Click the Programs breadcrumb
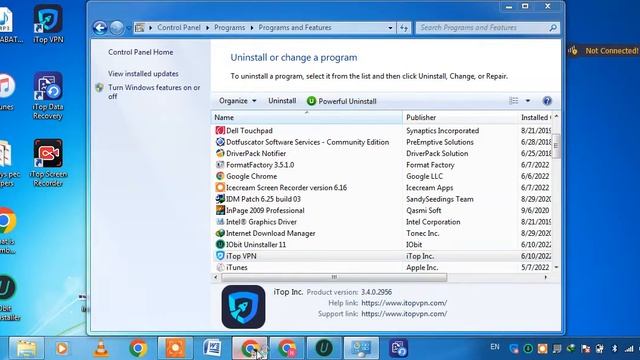 [229, 28]
